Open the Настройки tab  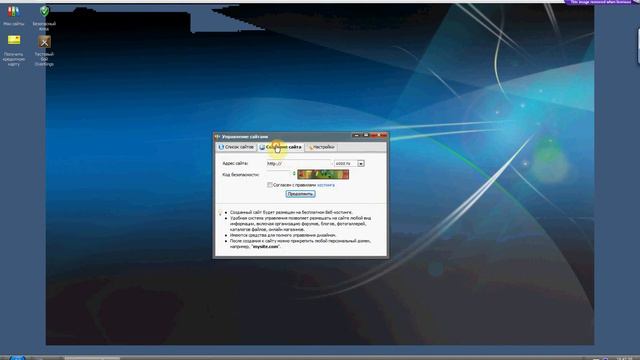[321, 147]
